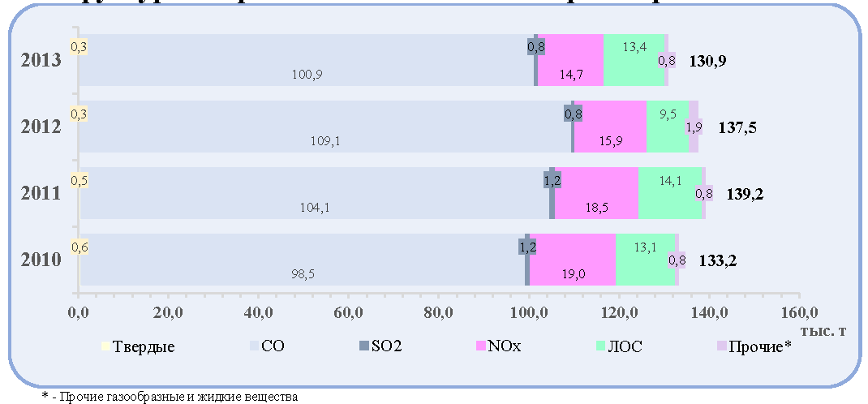Select the 2010 solid particles label 0,6
The image size is (868, 404).
coord(79,247)
